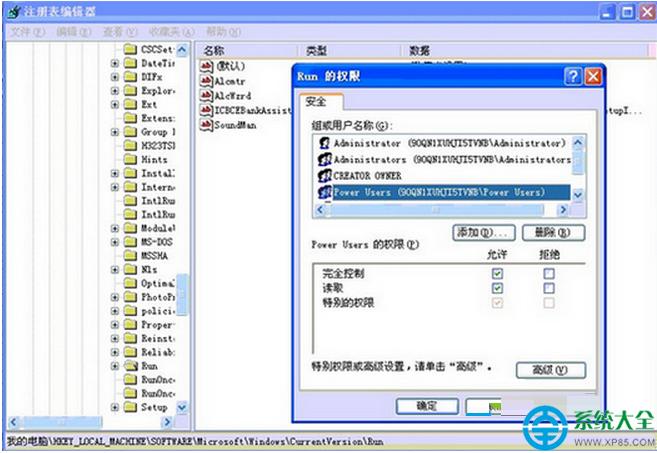
Task: Click the CSCSet folder icon
Action: tap(131, 49)
